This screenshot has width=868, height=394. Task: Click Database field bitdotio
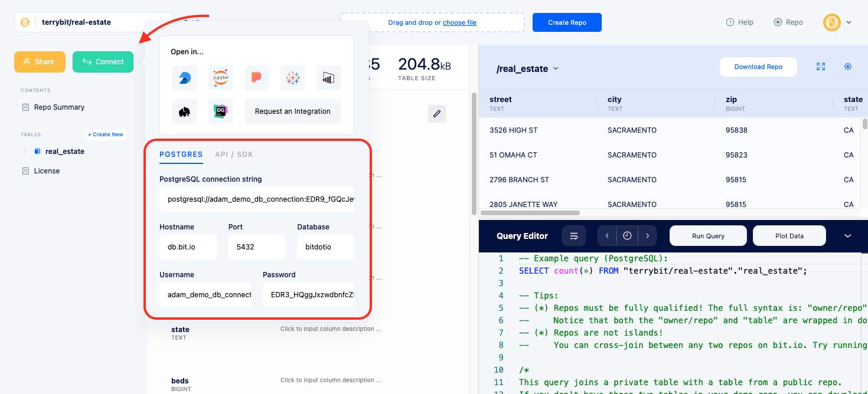tap(325, 247)
